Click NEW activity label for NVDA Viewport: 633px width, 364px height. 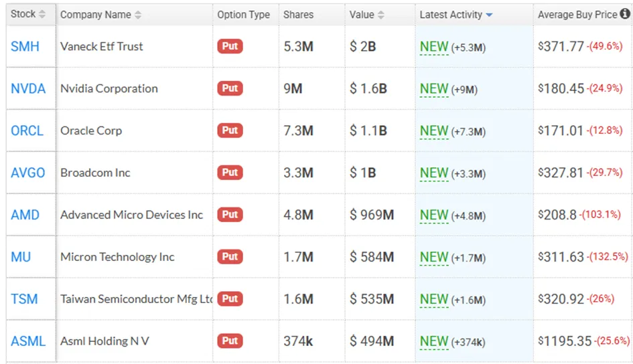(434, 89)
